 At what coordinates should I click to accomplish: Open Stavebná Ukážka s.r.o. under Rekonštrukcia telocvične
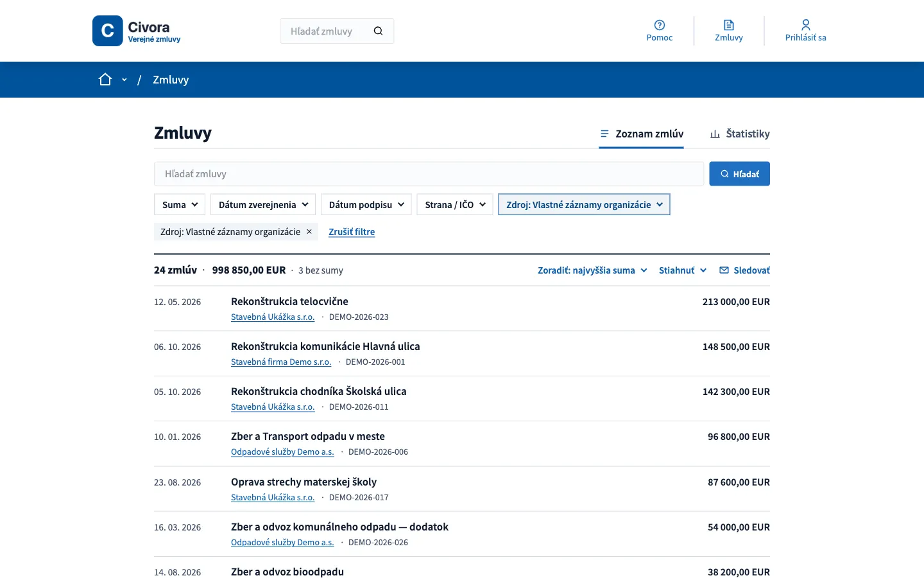273,317
